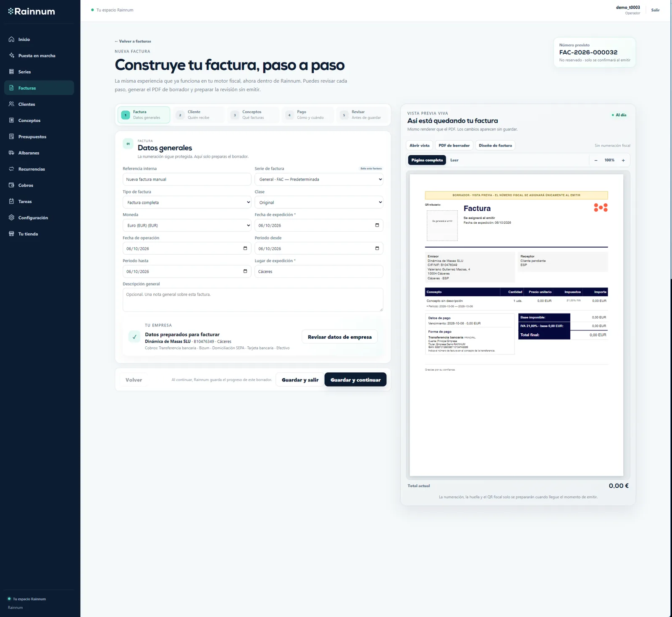Image resolution: width=672 pixels, height=617 pixels.
Task: Open Tareas clipboard icon
Action: 11,201
